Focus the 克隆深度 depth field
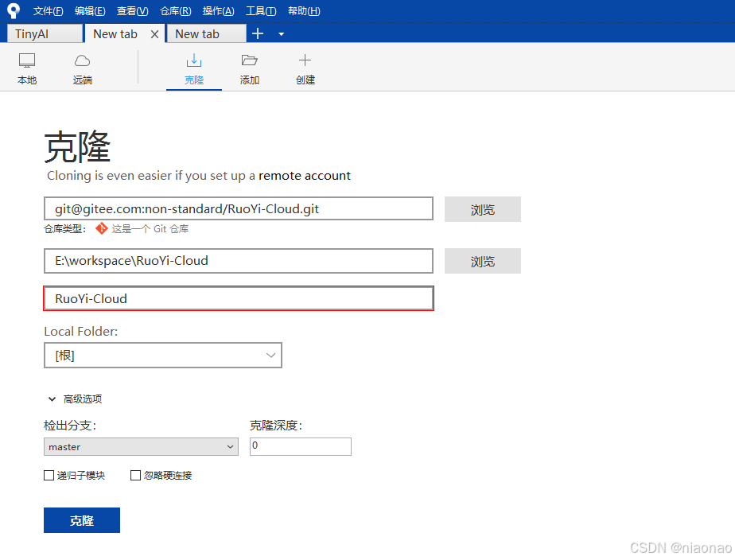This screenshot has height=560, width=735. pyautogui.click(x=301, y=446)
